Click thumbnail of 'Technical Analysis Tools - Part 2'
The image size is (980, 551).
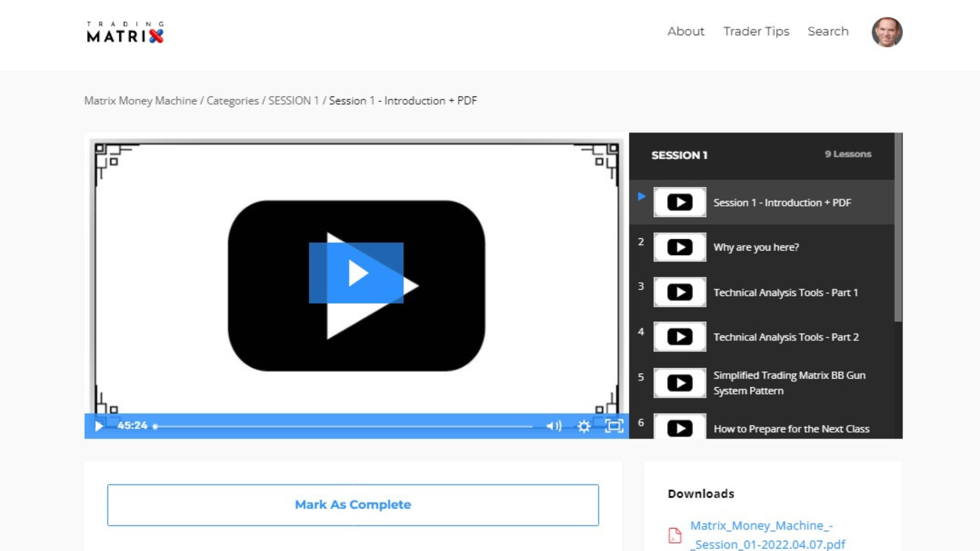coord(680,337)
